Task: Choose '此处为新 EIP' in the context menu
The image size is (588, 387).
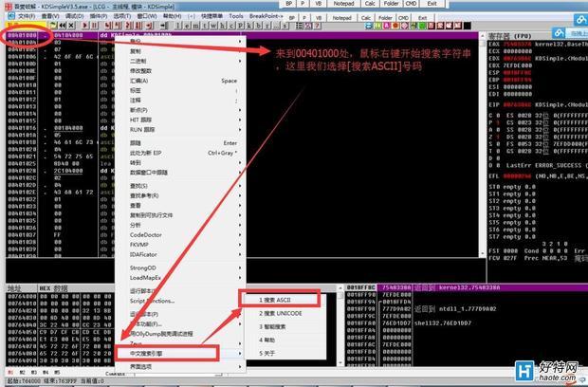Action: [x=180, y=153]
